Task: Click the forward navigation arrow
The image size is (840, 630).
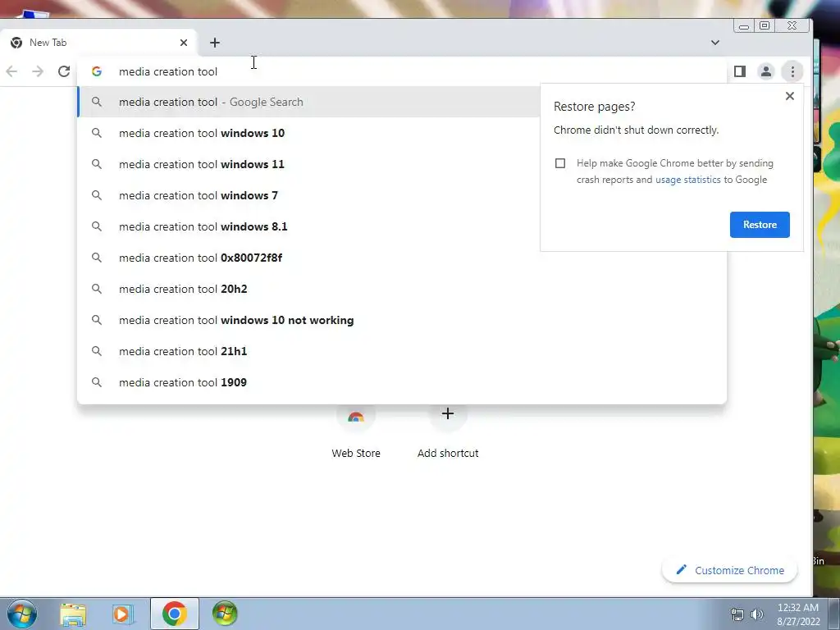Action: pyautogui.click(x=38, y=71)
